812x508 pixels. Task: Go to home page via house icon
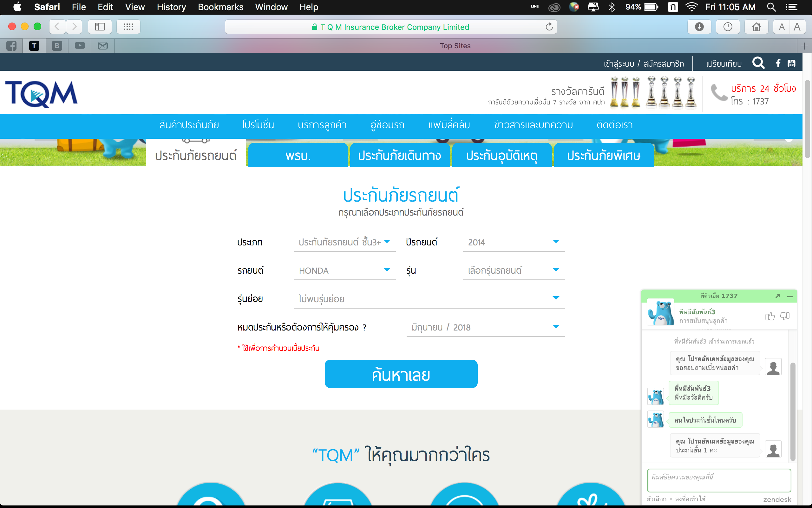(x=756, y=27)
